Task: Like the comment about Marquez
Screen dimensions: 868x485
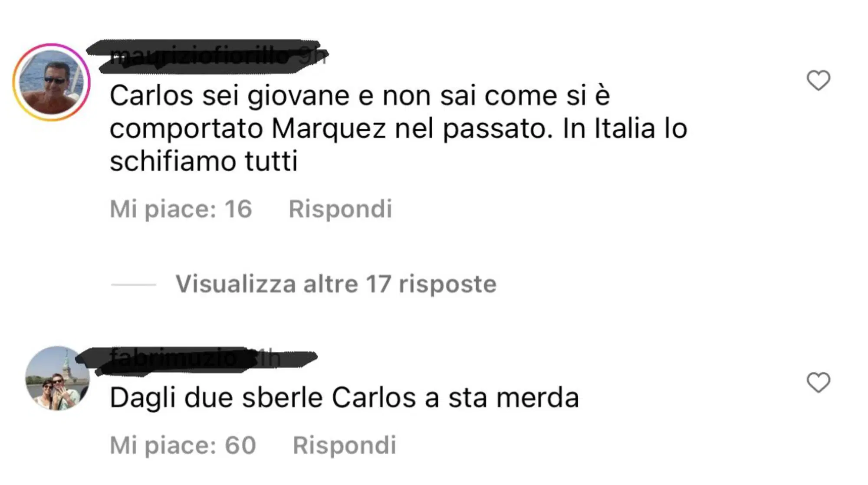Action: 818,80
